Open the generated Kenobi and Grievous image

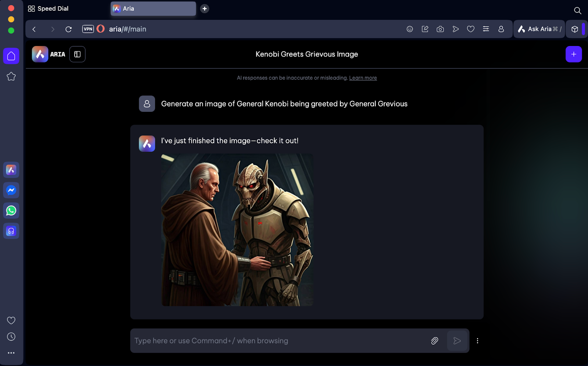237,230
